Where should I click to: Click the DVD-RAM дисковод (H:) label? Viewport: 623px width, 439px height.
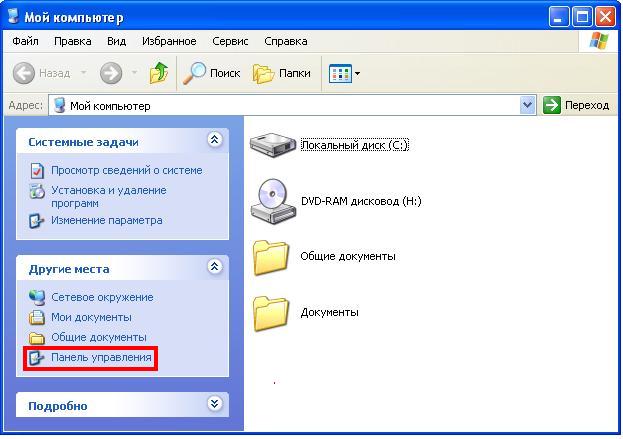(361, 201)
